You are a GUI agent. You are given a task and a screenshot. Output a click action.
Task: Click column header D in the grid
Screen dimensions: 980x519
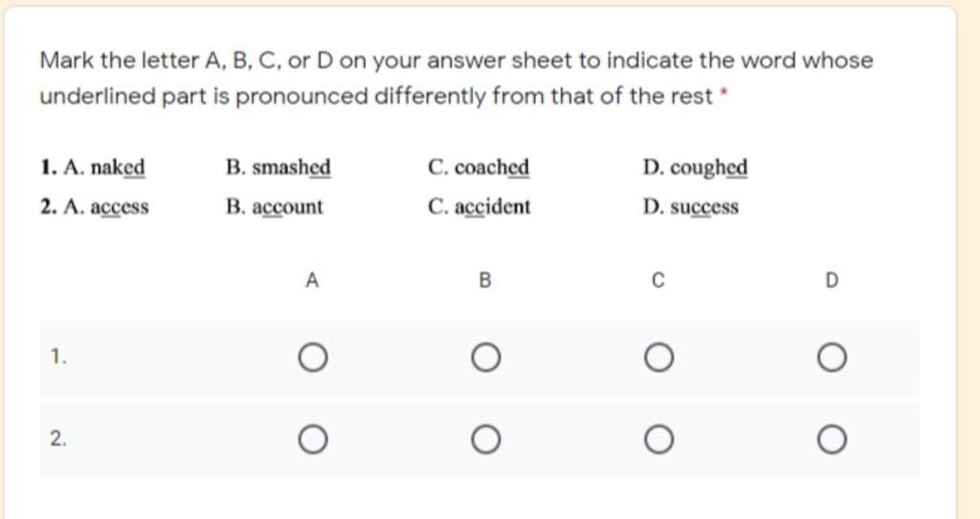[831, 281]
